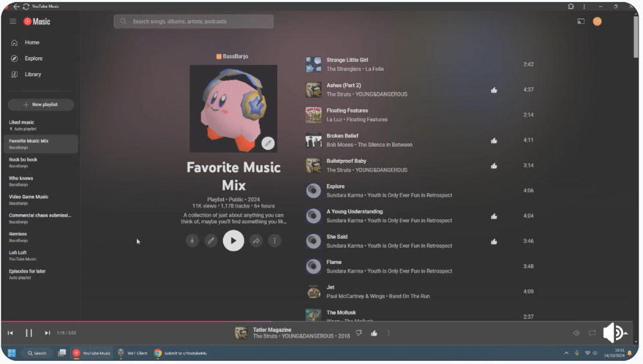Viewport: 643px width, 364px height.
Task: Open the notification bell in taskbar
Action: (630, 353)
